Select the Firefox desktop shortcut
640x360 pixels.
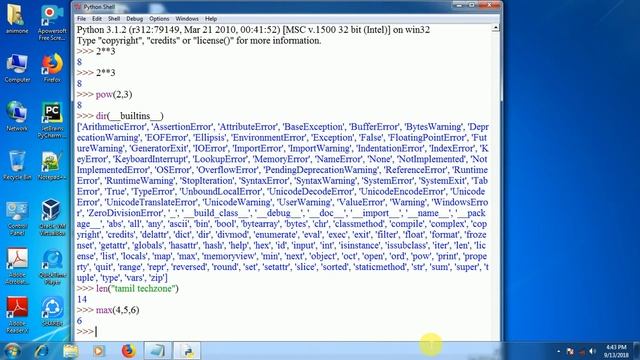[52, 68]
